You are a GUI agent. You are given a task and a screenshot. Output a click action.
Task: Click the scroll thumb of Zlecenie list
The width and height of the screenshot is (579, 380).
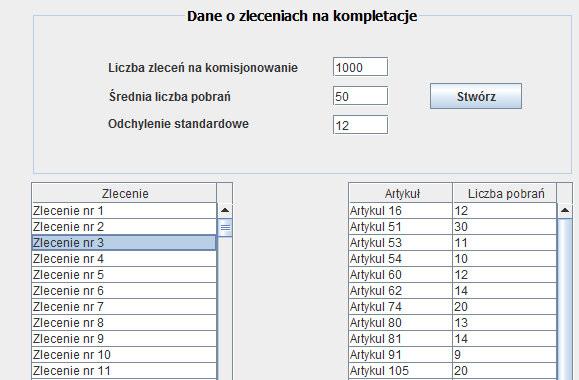(x=225, y=227)
